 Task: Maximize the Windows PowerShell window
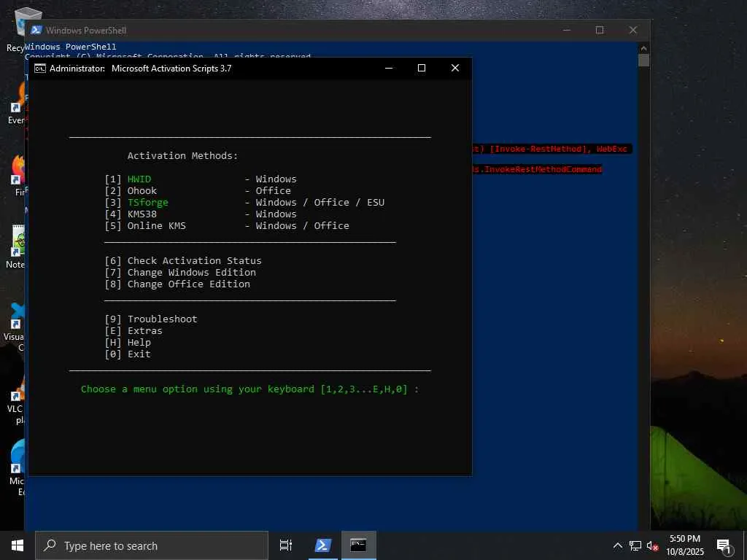[x=600, y=30]
